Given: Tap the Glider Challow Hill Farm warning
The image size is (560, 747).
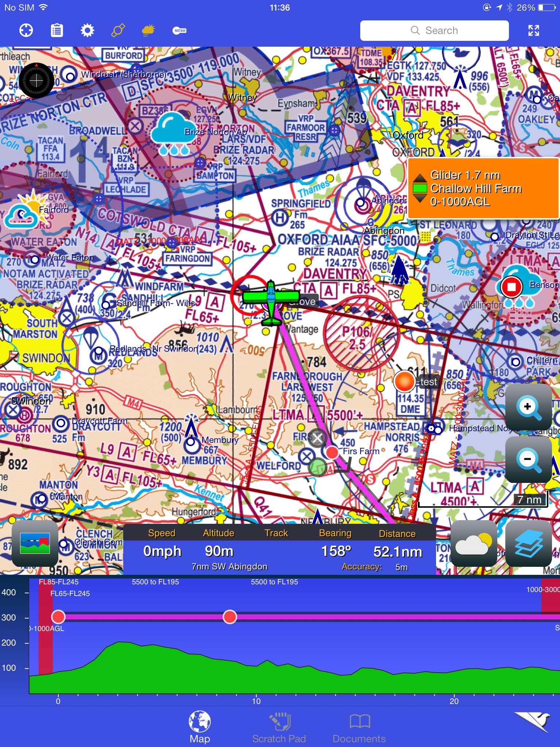Looking at the screenshot, I should pos(483,188).
